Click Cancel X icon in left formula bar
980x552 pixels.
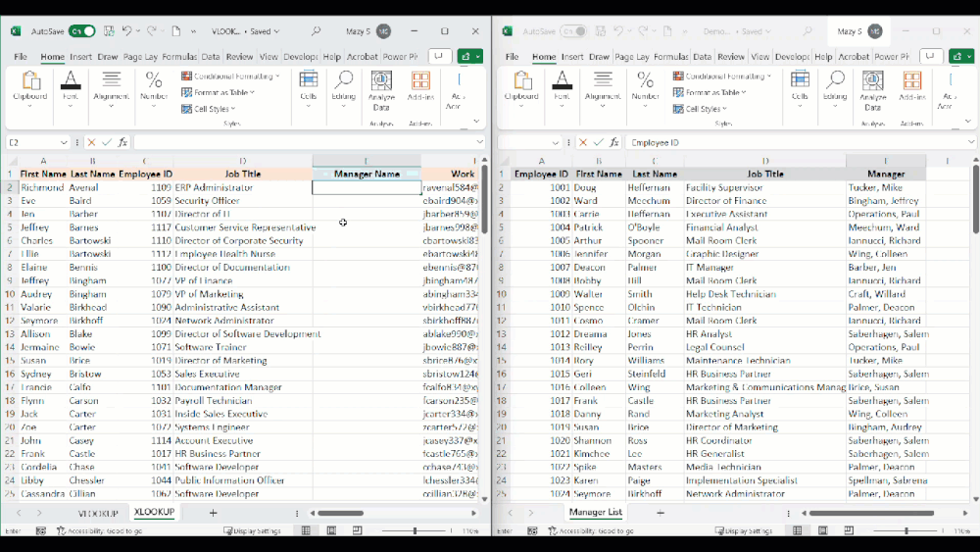click(91, 142)
